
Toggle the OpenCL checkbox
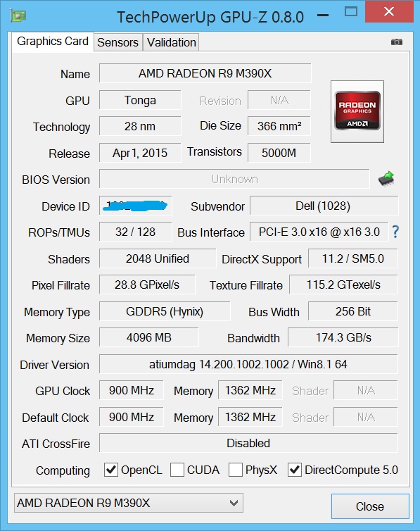[x=111, y=470]
